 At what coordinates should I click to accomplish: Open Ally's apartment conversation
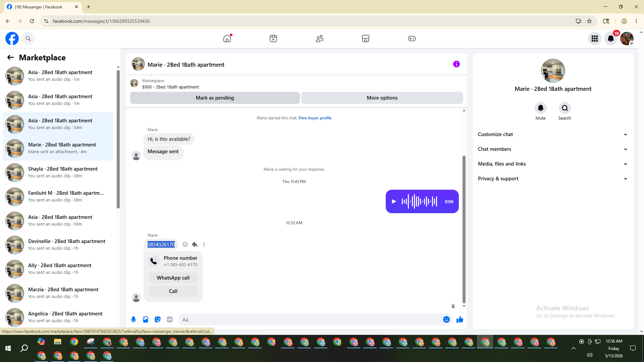[58, 269]
